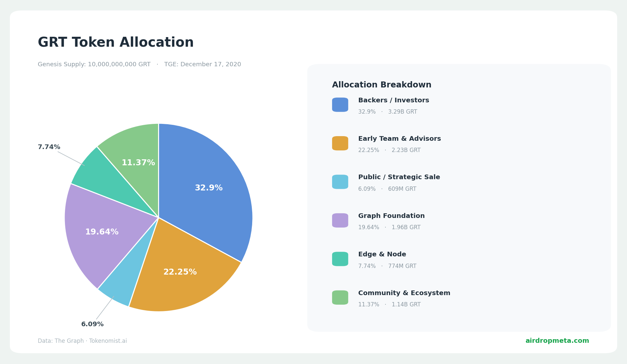
Task: Click the '22.25% · 2.23B GRT' value
Action: [389, 150]
